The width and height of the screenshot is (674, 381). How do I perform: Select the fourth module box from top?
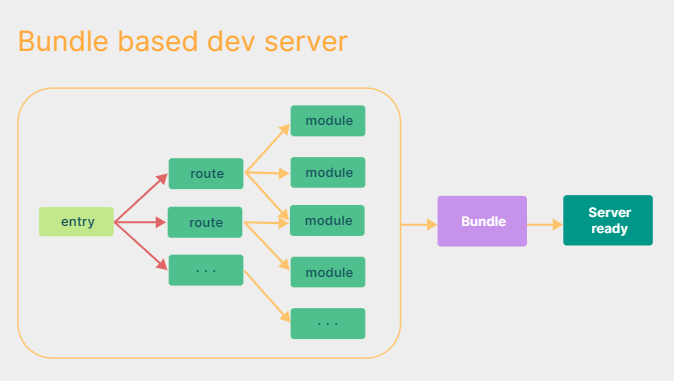point(328,272)
